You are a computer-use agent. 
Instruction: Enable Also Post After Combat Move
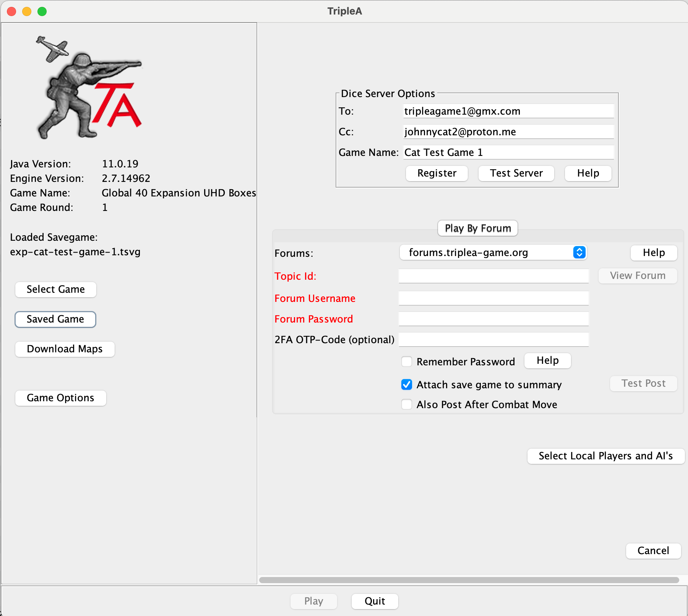pos(407,404)
